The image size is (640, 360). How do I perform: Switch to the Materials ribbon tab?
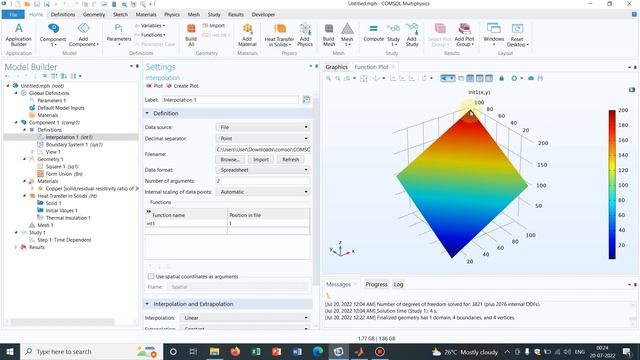pyautogui.click(x=146, y=14)
